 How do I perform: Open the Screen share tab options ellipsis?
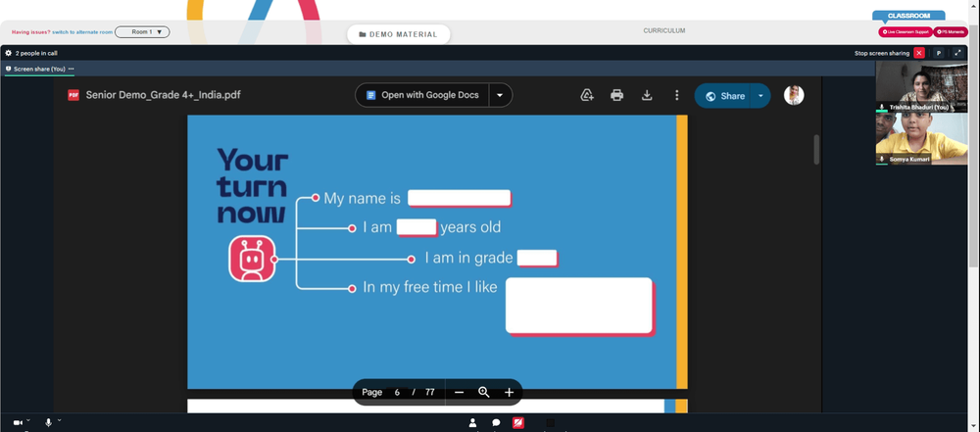click(72, 69)
